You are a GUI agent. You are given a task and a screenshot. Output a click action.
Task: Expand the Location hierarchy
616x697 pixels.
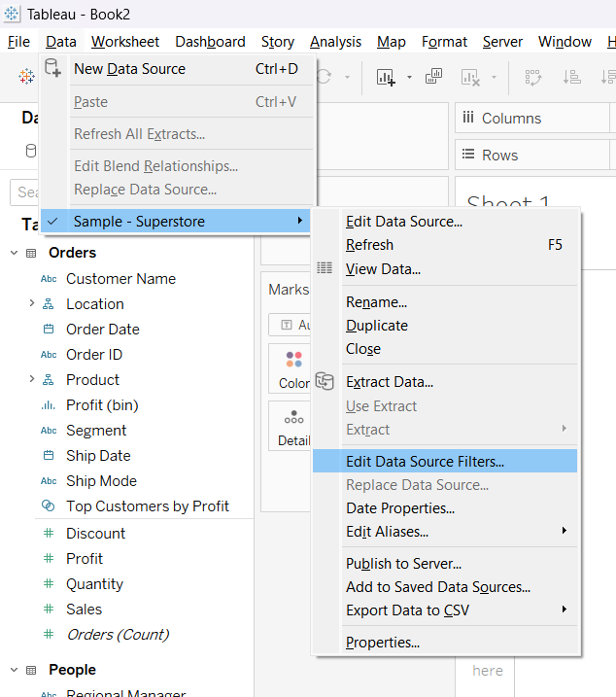(32, 304)
